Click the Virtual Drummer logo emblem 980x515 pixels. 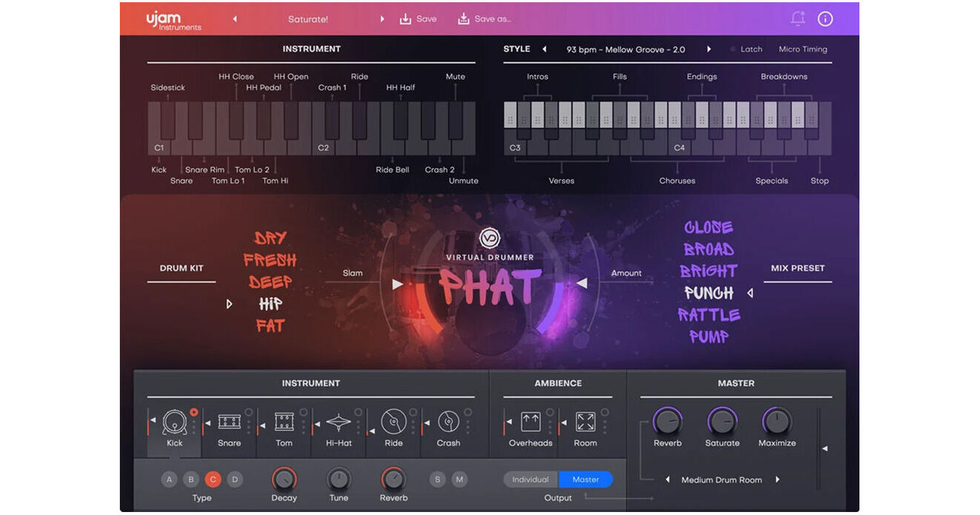click(x=490, y=238)
